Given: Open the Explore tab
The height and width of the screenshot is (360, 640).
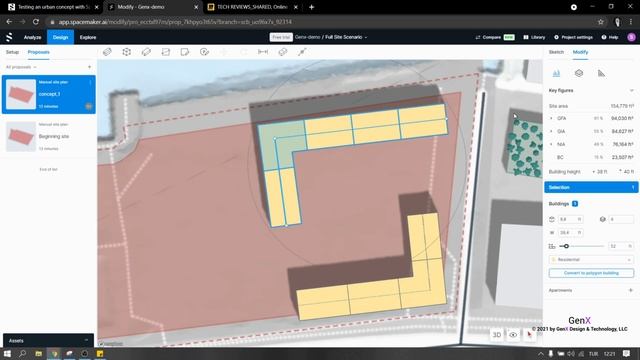Looking at the screenshot, I should tap(88, 37).
